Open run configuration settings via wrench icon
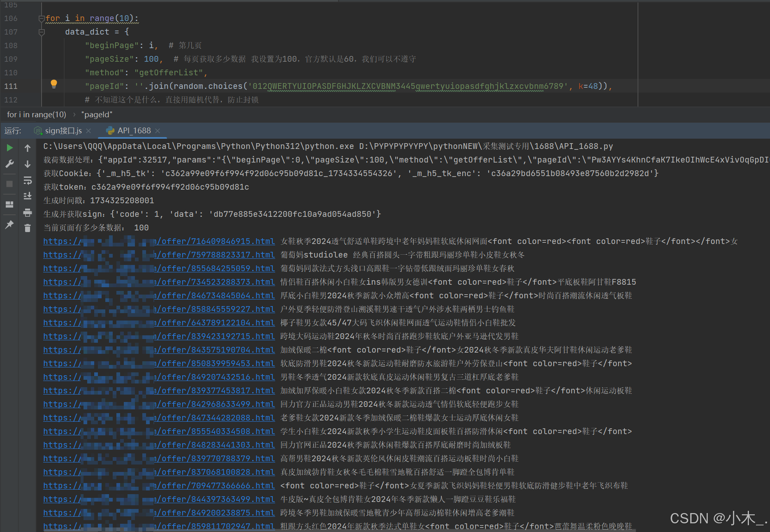770x532 pixels. (x=9, y=163)
